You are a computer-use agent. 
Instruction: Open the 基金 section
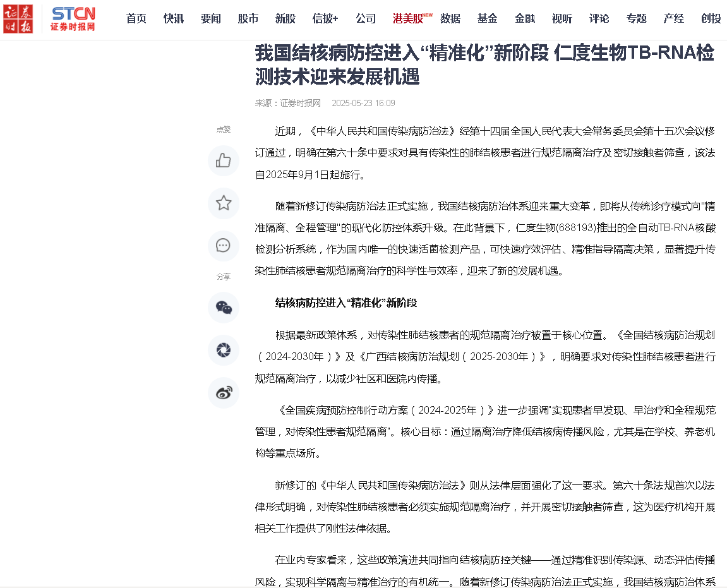click(487, 18)
